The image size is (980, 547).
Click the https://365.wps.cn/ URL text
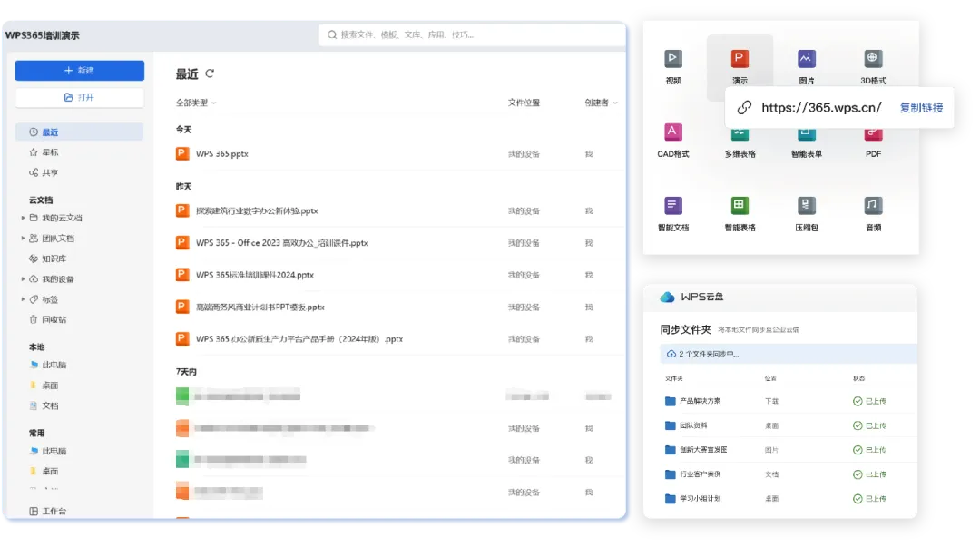pos(821,108)
